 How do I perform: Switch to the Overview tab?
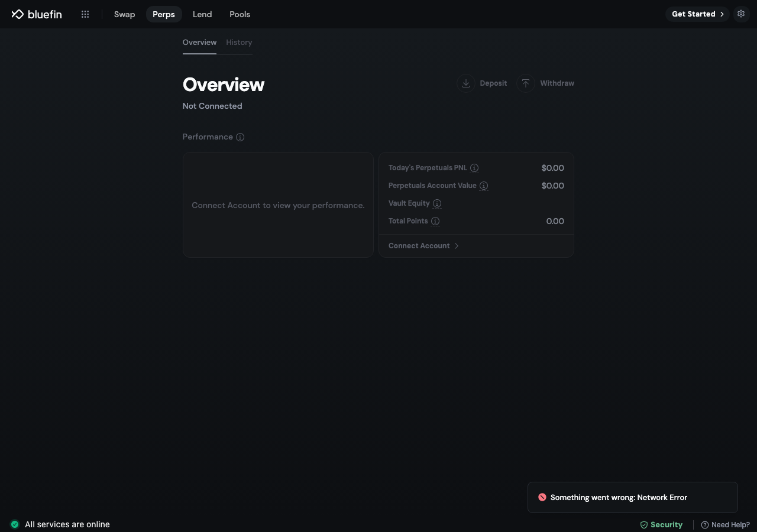pyautogui.click(x=199, y=43)
